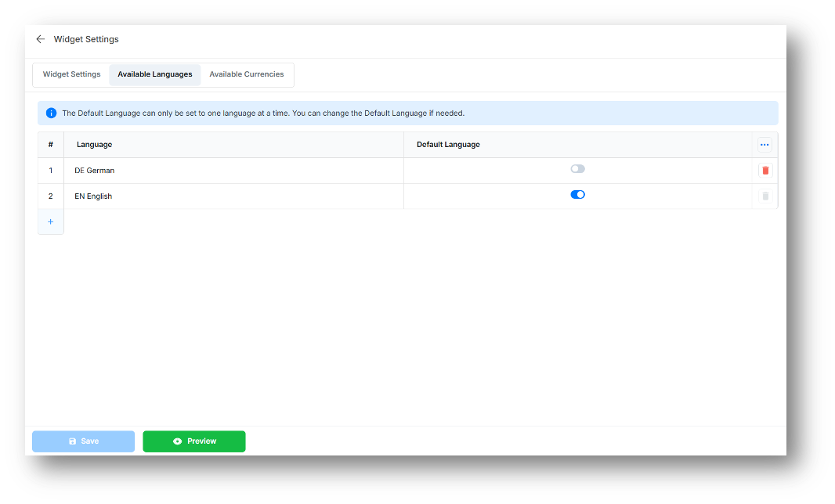
Task: Select the DE German language entry
Action: (94, 170)
